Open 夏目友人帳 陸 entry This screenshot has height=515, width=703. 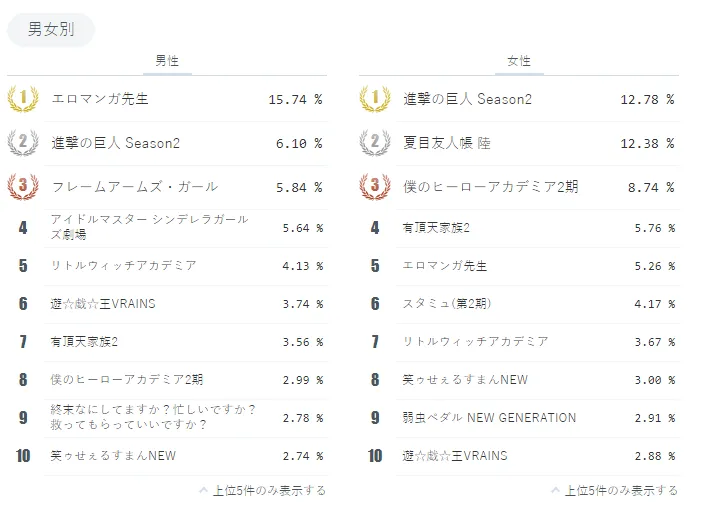pyautogui.click(x=447, y=143)
